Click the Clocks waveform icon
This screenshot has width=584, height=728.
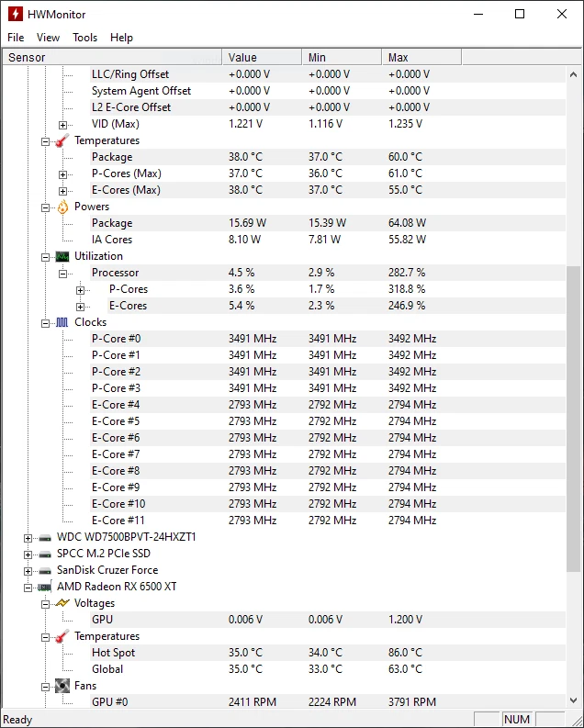coord(62,322)
